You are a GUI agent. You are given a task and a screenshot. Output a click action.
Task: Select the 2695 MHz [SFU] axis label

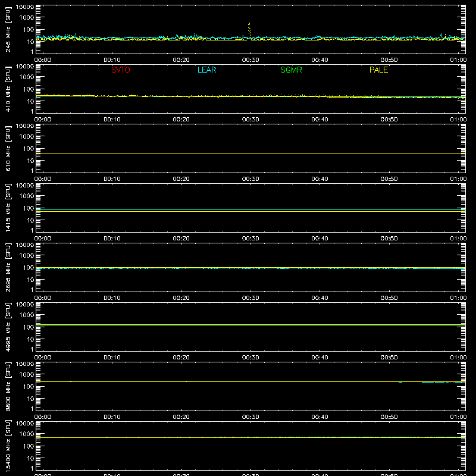pyautogui.click(x=8, y=267)
